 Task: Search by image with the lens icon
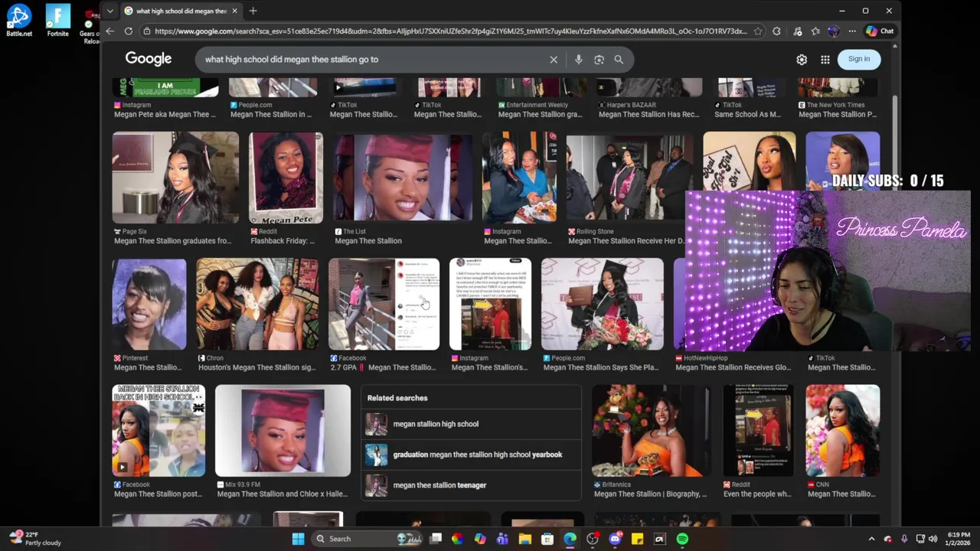click(599, 59)
